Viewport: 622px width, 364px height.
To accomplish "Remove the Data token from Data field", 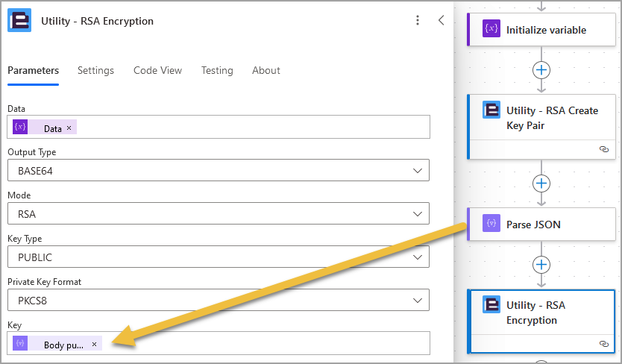I will (x=69, y=128).
